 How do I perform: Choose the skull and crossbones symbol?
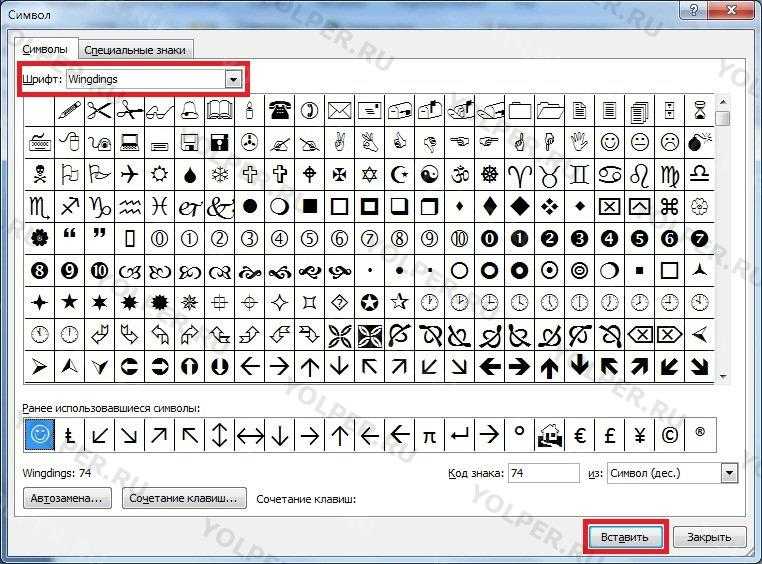tap(39, 174)
